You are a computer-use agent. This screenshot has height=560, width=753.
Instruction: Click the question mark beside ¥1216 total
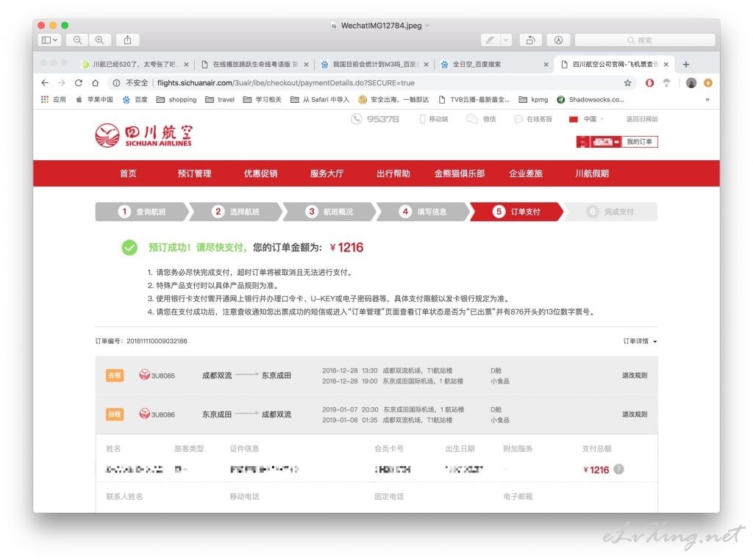(x=619, y=470)
